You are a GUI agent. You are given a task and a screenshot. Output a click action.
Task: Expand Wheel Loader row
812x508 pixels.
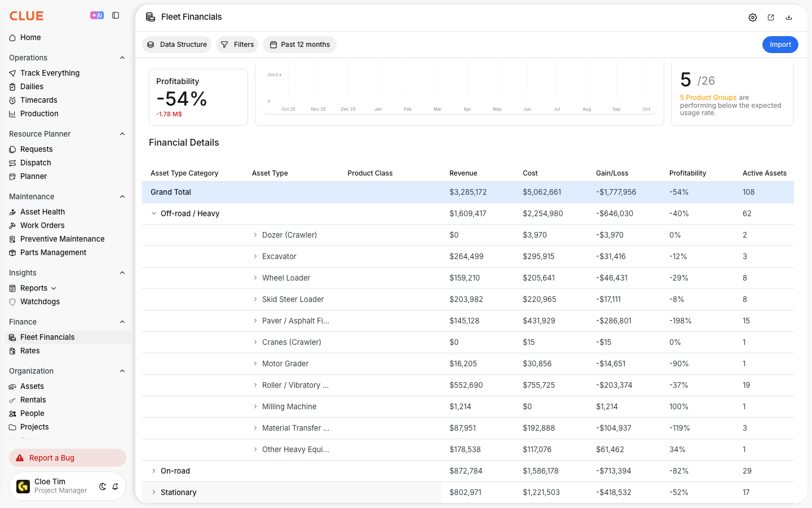pos(255,278)
